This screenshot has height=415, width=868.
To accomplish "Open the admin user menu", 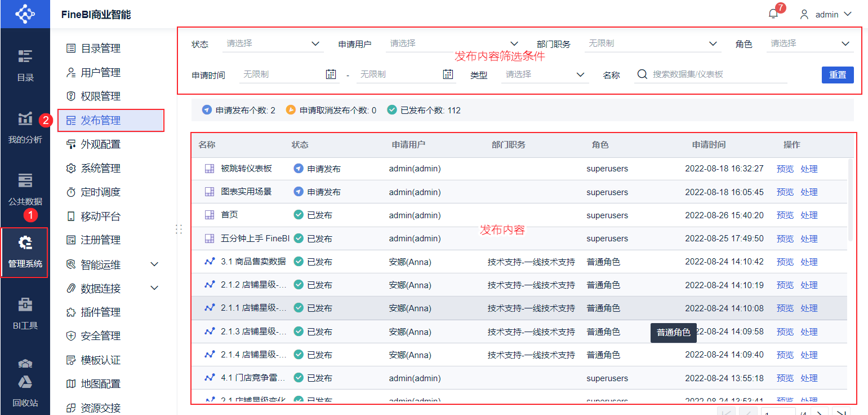I will click(x=826, y=14).
